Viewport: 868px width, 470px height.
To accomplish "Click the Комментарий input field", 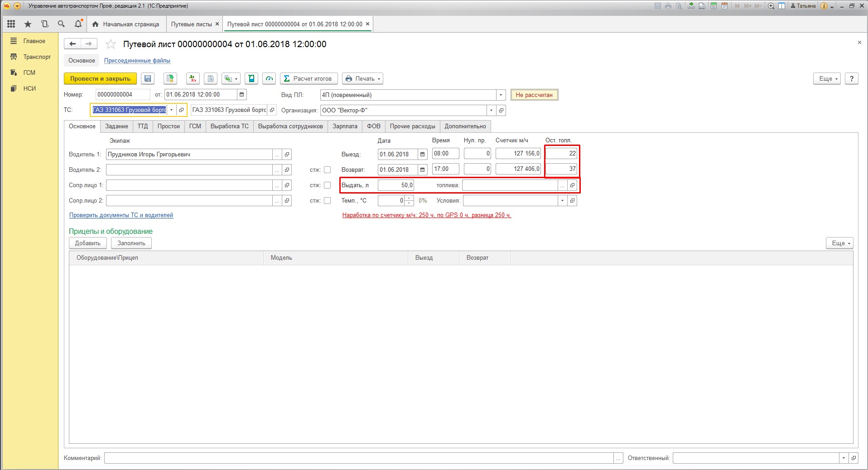I will click(x=358, y=458).
